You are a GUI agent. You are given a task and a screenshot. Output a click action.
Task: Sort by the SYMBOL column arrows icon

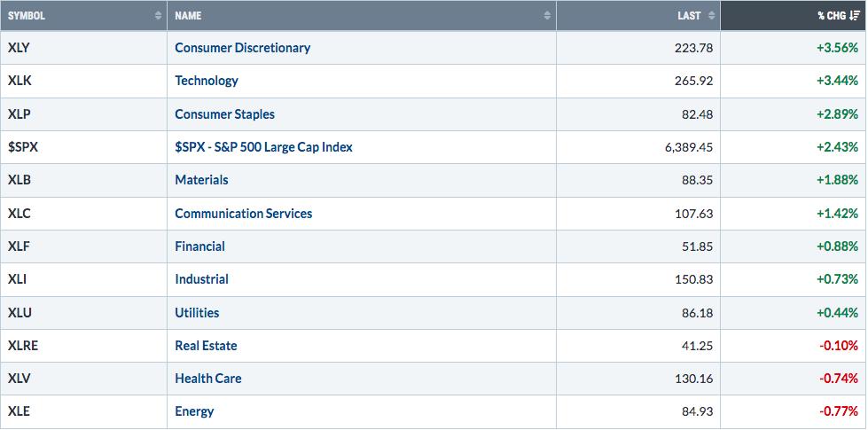click(x=159, y=16)
